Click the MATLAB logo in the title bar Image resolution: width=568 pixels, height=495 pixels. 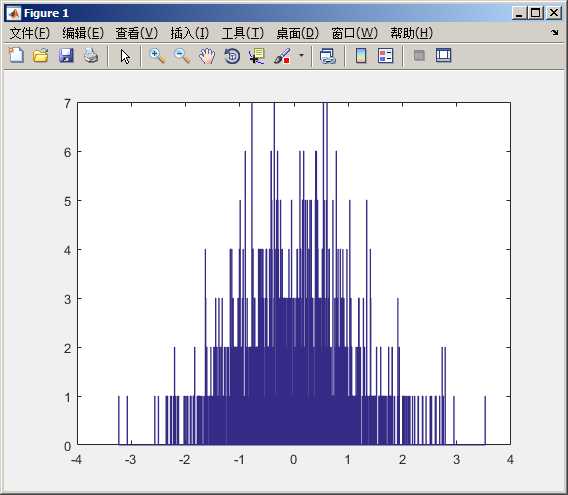(x=13, y=13)
